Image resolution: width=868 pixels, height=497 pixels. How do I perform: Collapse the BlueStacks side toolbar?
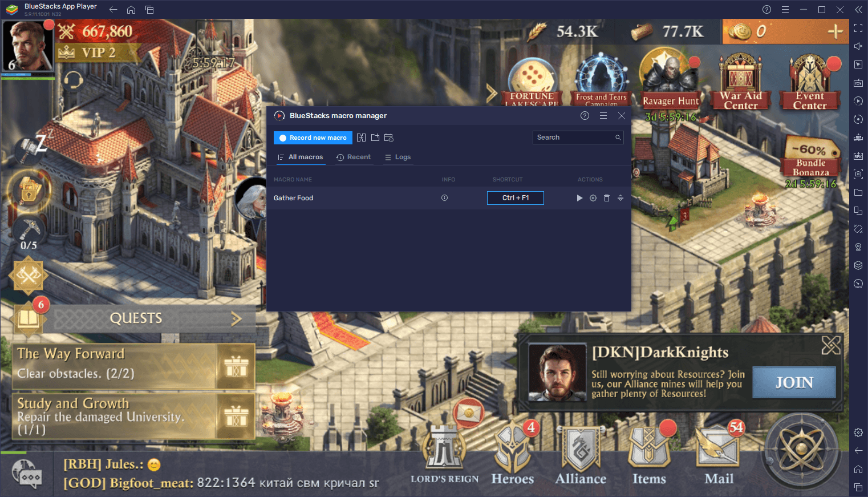858,10
